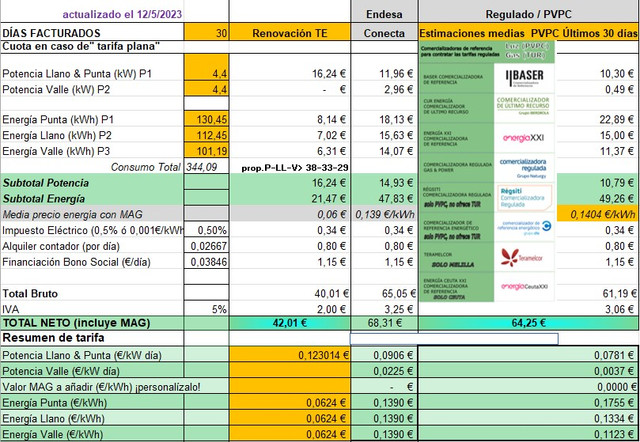Click the Cuota en caso de tarifa plana label
Screen dimensions: 640x442
(81, 46)
